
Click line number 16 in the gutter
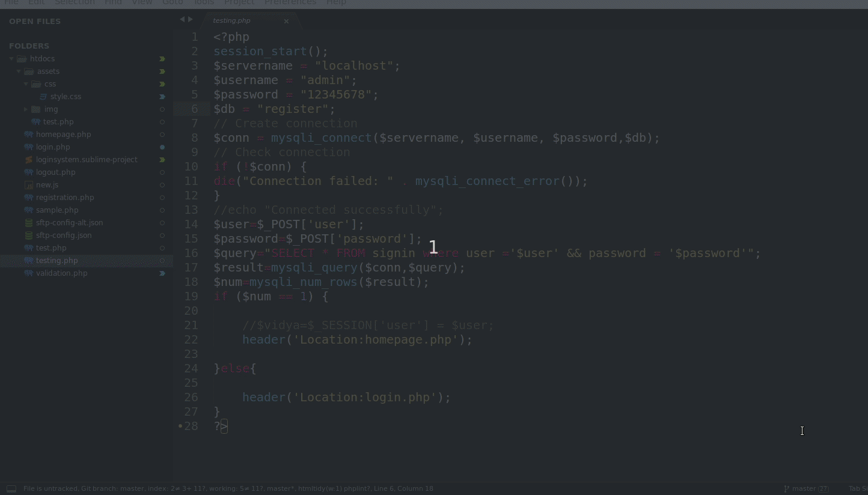[x=191, y=253]
